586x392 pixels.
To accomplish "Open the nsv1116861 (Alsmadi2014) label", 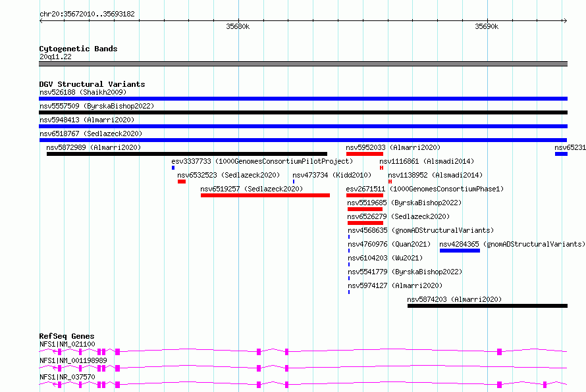I will 427,161.
